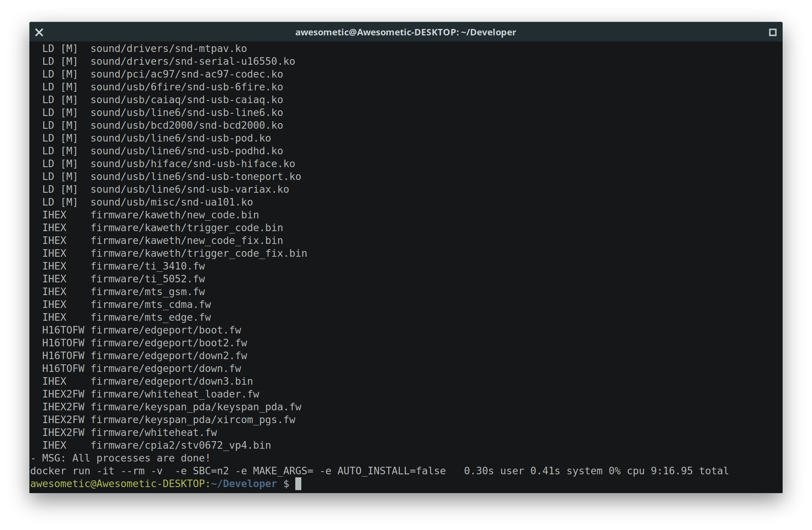Click the ~/Developer path in prompt
The width and height of the screenshot is (812, 530).
(244, 484)
